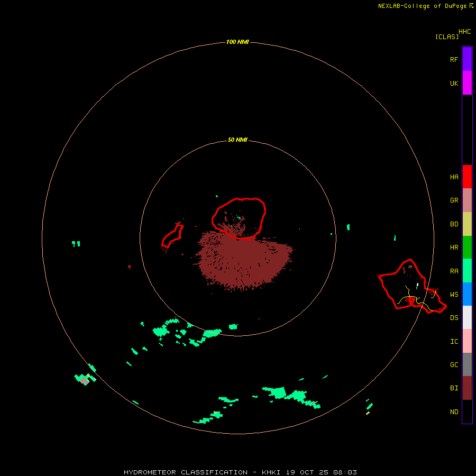Screen dimensions: 476x476
Task: Click the NEXLAB-College of DuPage text
Action: [422, 6]
